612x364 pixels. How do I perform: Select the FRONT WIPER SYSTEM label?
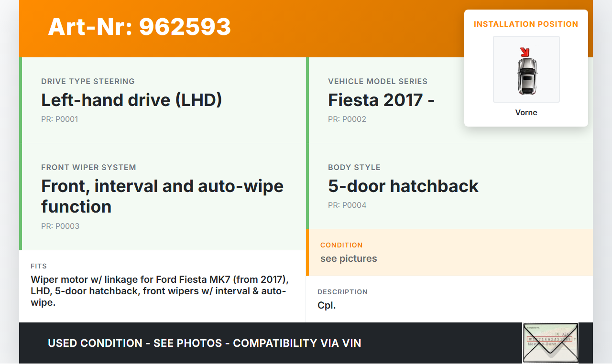88,167
